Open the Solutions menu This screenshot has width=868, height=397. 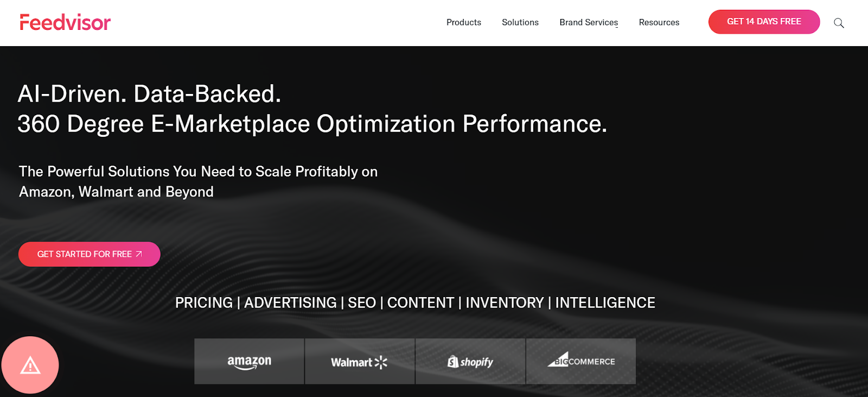[x=520, y=22]
